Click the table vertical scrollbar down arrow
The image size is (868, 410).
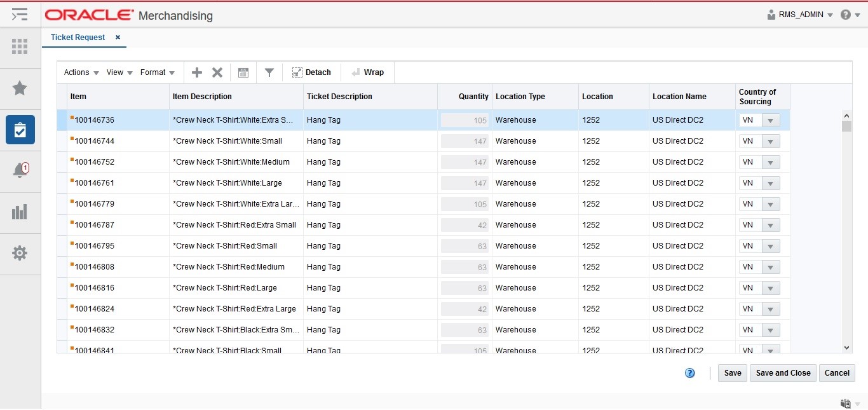pyautogui.click(x=846, y=347)
